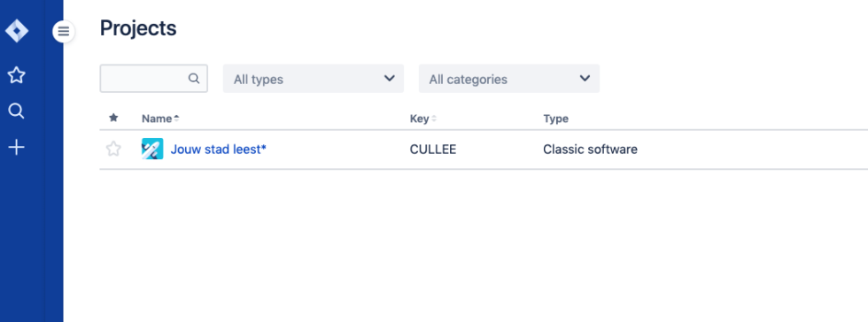
Task: Click the chevron arrow on All categories
Action: pos(585,79)
